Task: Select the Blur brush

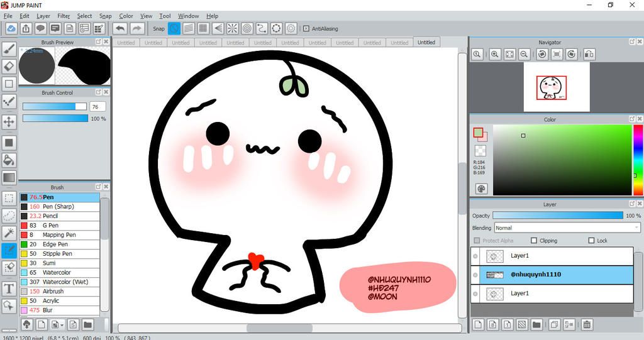Action: 60,310
